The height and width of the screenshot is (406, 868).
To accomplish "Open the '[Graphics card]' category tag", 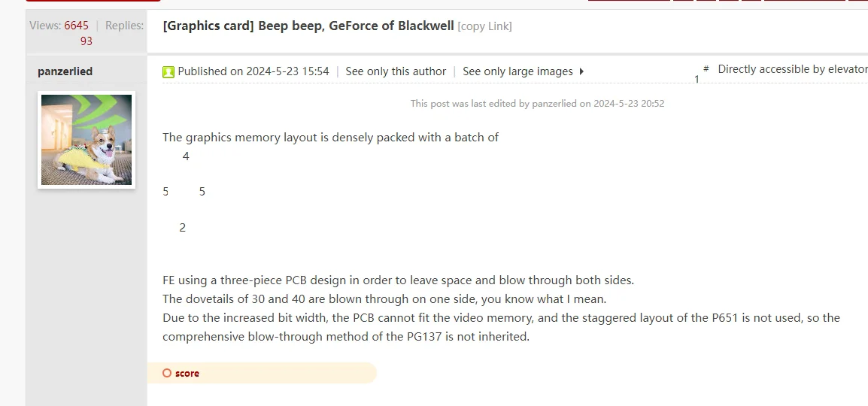I will tap(208, 26).
